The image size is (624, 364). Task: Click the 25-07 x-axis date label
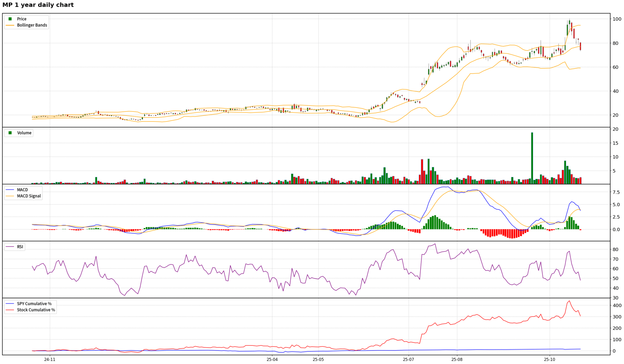408,359
